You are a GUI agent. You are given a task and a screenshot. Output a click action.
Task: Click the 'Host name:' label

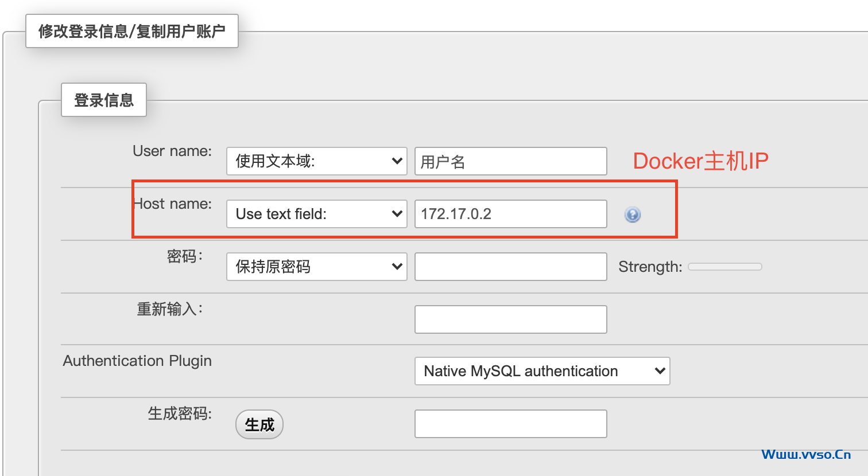tap(172, 204)
